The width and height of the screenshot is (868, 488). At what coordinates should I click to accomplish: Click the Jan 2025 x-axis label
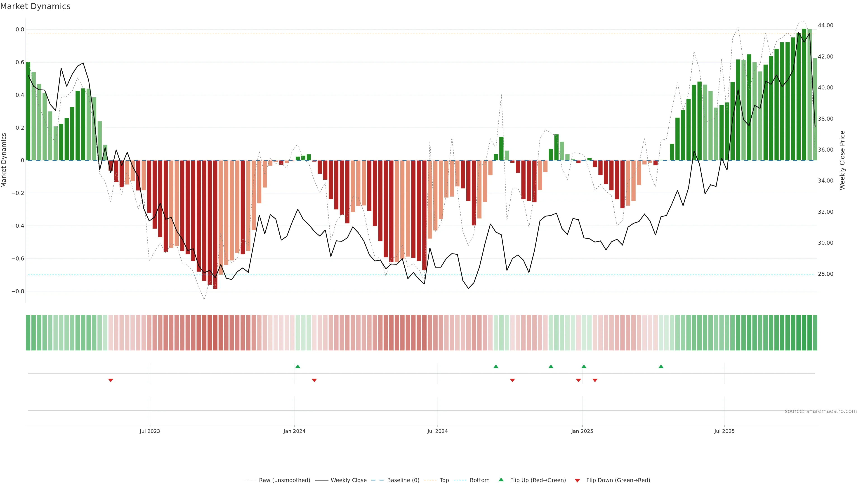click(x=582, y=431)
